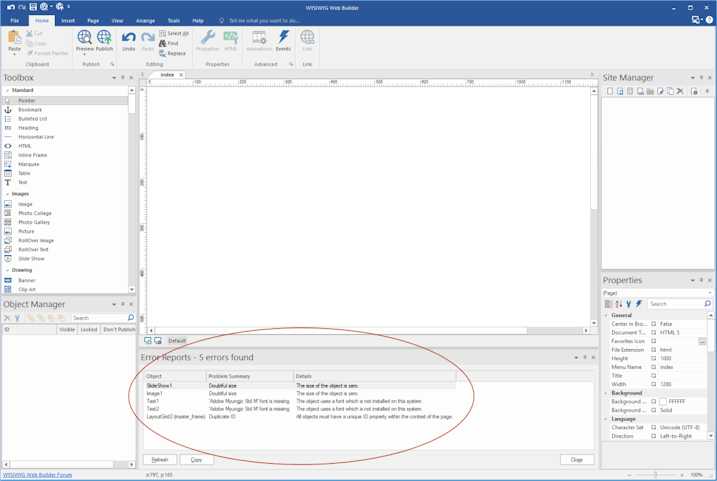Open Toolbox panel options dropdown arrow
This screenshot has width=717, height=481.
coord(114,78)
